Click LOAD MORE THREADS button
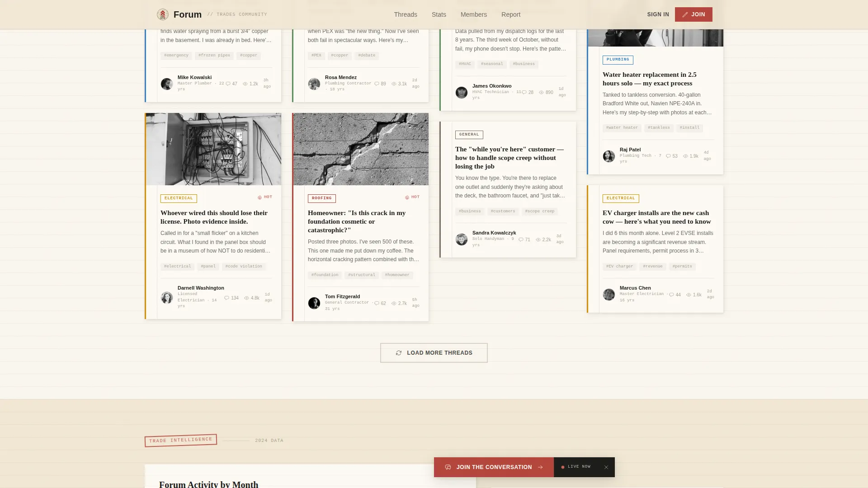Viewport: 868px width, 488px height. pos(434,353)
